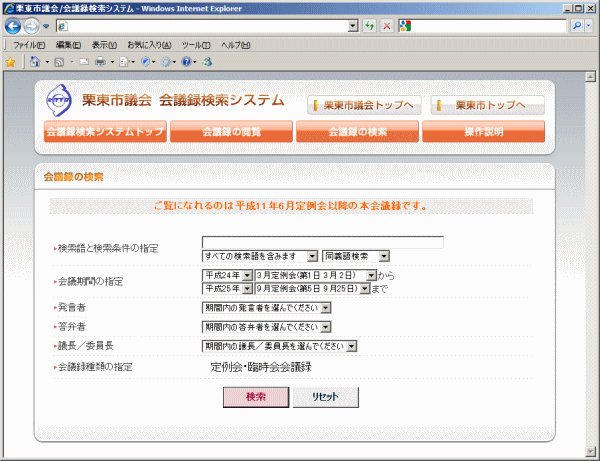600x461 pixels.
Task: Open the 操作説明 tab
Action: tap(484, 132)
